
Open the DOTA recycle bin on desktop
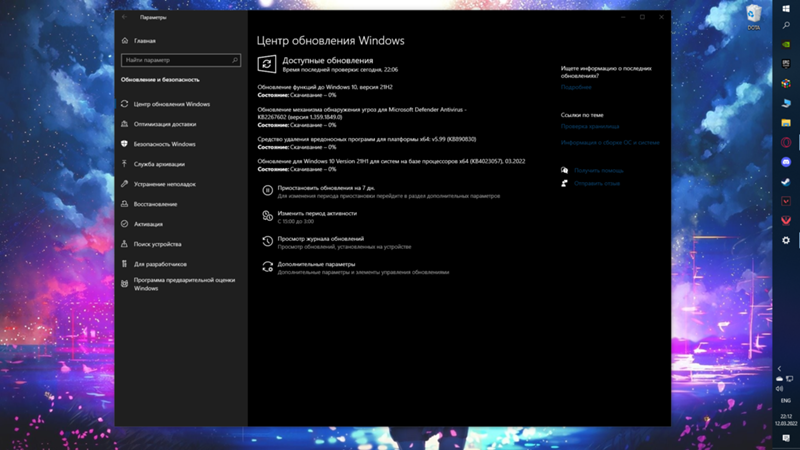754,17
